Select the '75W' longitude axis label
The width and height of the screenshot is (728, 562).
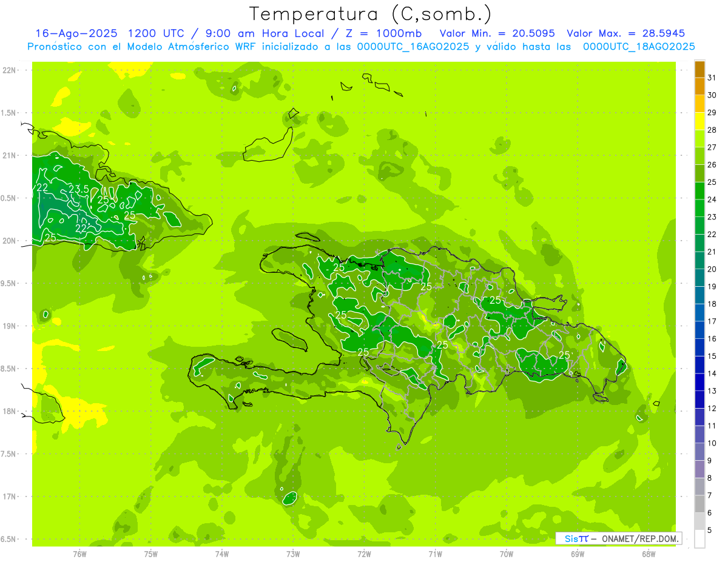coord(150,554)
